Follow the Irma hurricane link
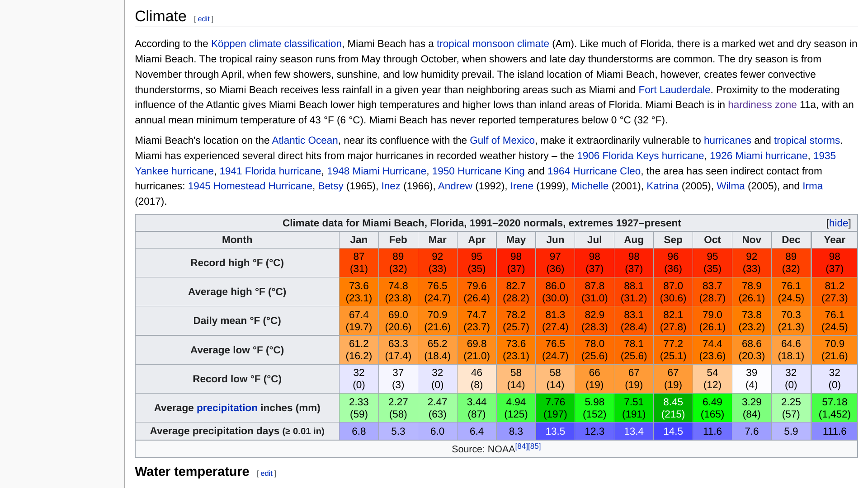The height and width of the screenshot is (488, 868). [812, 186]
